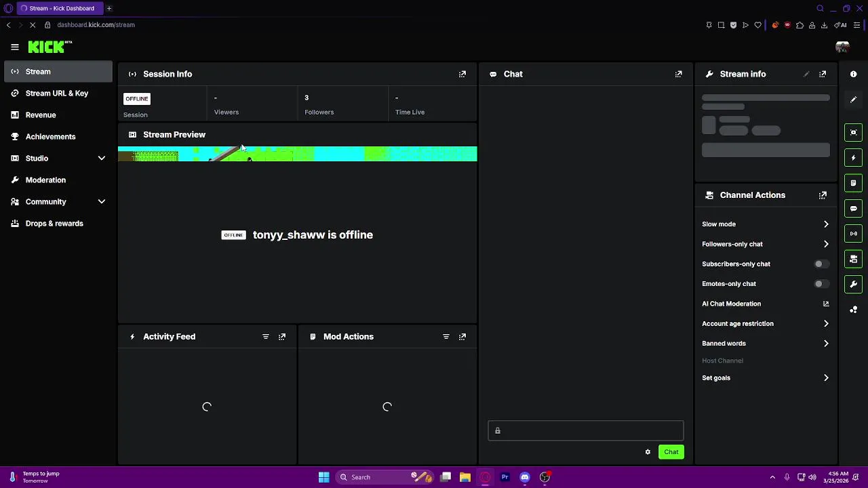The height and width of the screenshot is (488, 868).
Task: Click the pencil edit-layout icon in right sidebar
Action: [x=854, y=100]
